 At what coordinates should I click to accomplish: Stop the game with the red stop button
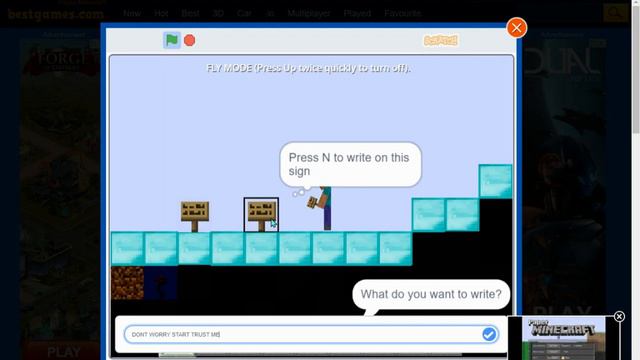(x=189, y=40)
